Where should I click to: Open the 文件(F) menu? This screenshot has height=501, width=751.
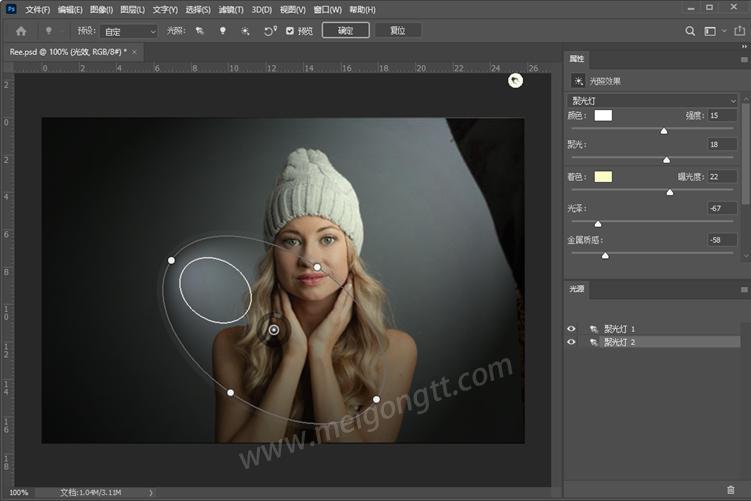pyautogui.click(x=37, y=10)
